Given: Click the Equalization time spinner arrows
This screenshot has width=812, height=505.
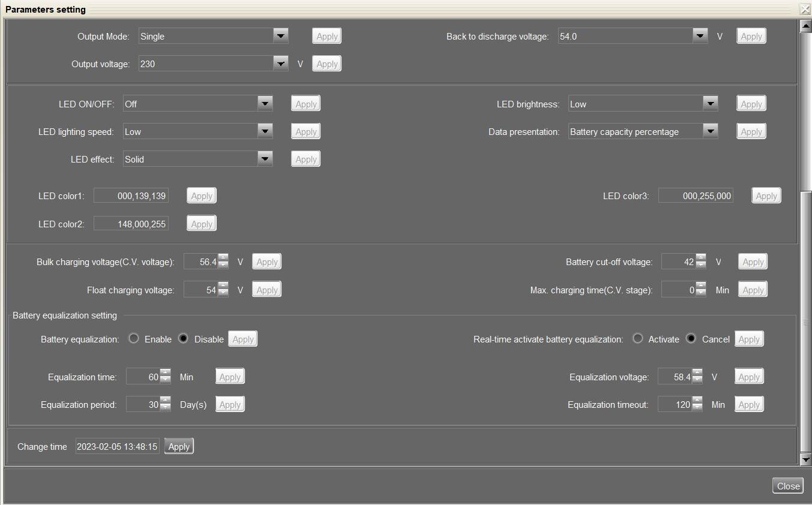Looking at the screenshot, I should pyautogui.click(x=166, y=377).
